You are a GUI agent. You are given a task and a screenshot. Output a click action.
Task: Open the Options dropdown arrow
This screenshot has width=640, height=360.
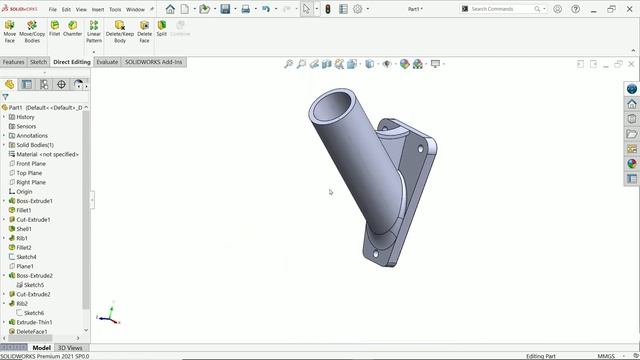pyautogui.click(x=368, y=9)
